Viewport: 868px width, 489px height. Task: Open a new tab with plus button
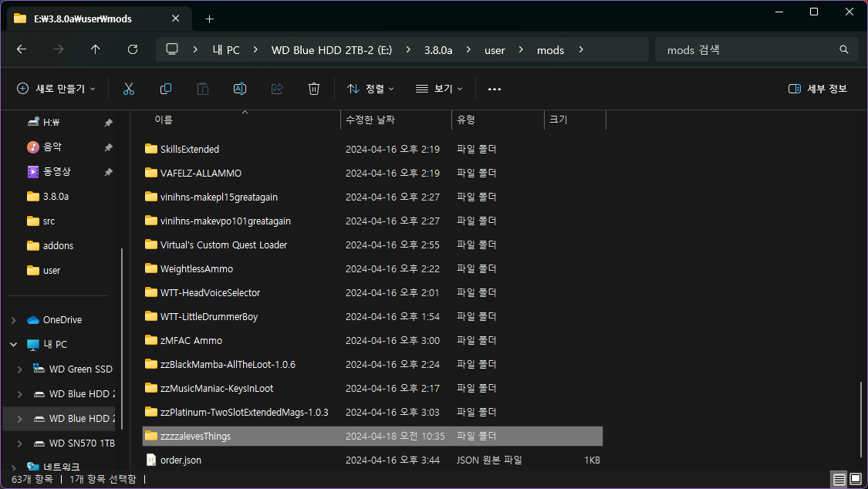209,19
